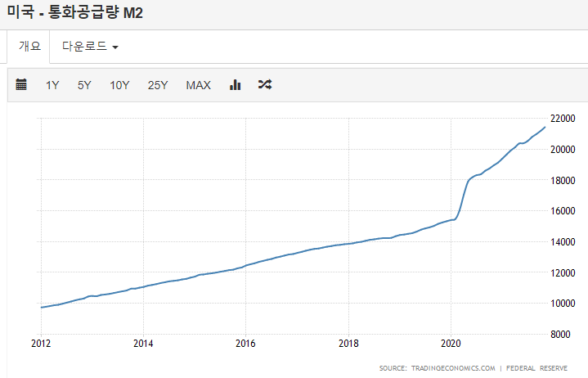Switch to the 개요 tab
The image size is (588, 378).
click(29, 46)
